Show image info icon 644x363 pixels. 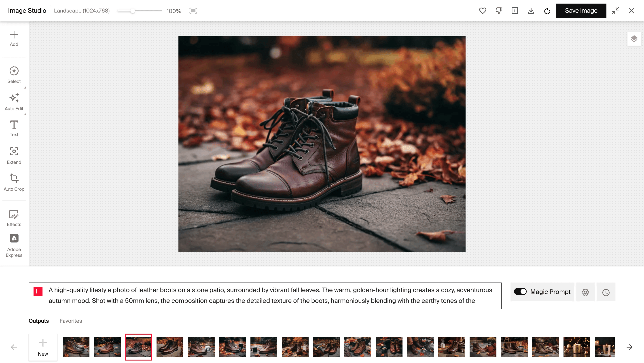tap(515, 11)
